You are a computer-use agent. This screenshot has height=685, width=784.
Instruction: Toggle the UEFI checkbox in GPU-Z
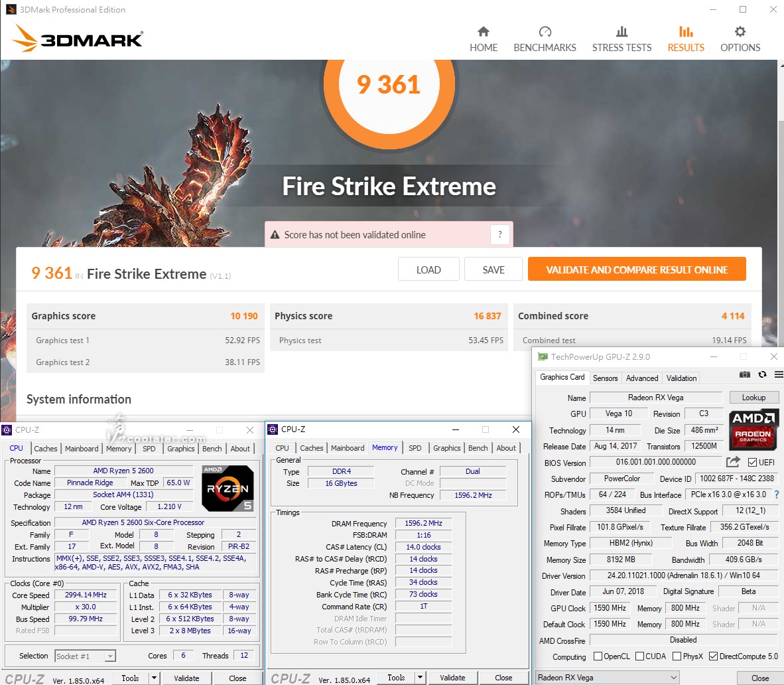tap(752, 463)
